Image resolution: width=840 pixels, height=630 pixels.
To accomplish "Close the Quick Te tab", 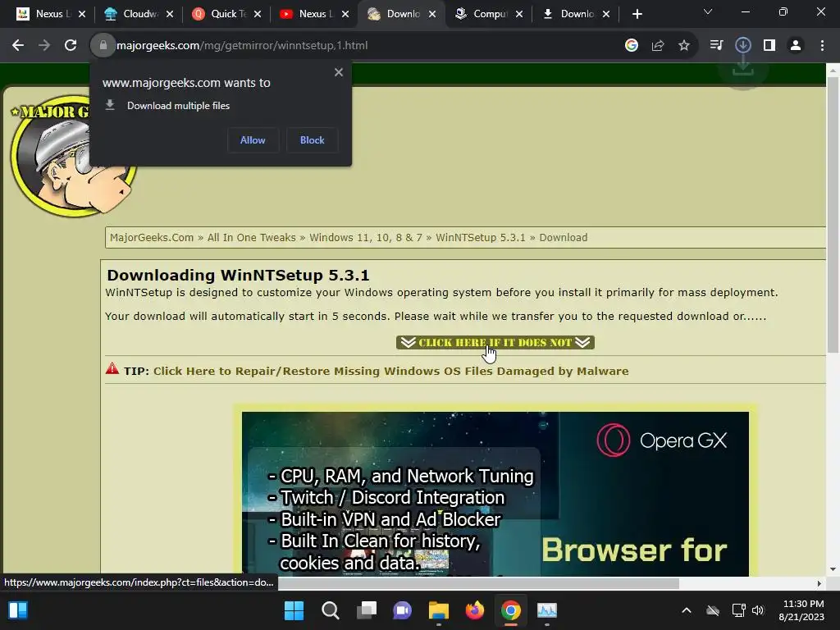I will pyautogui.click(x=258, y=15).
